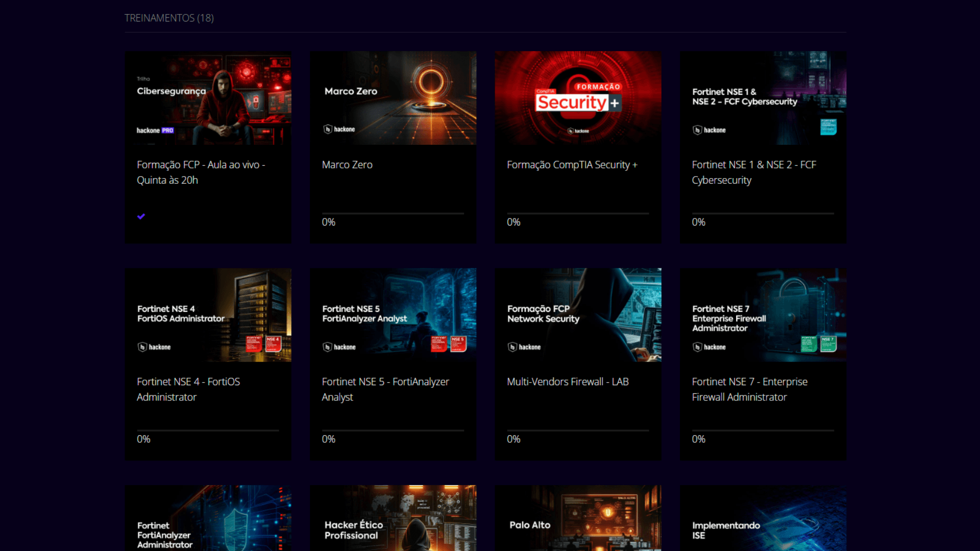
Task: Open the Fortinet NSE 7 Enterprise Firewall thumbnail
Action: point(763,315)
